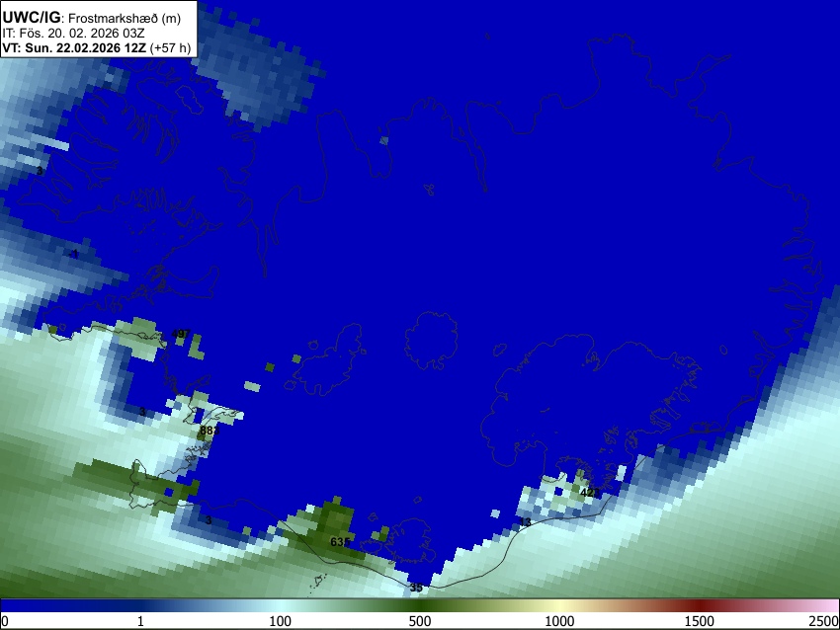Click the colorbar at the 1500 mark
The width and height of the screenshot is (840, 630).
(700, 606)
